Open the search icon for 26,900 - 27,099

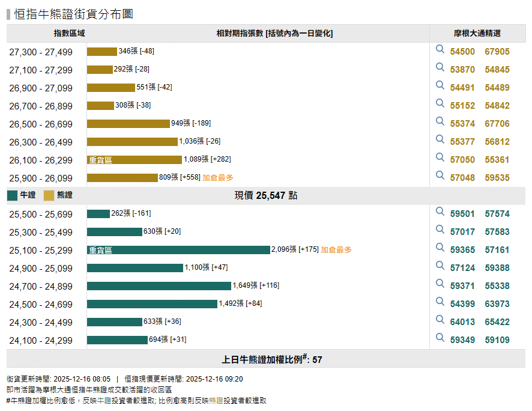[x=440, y=85]
